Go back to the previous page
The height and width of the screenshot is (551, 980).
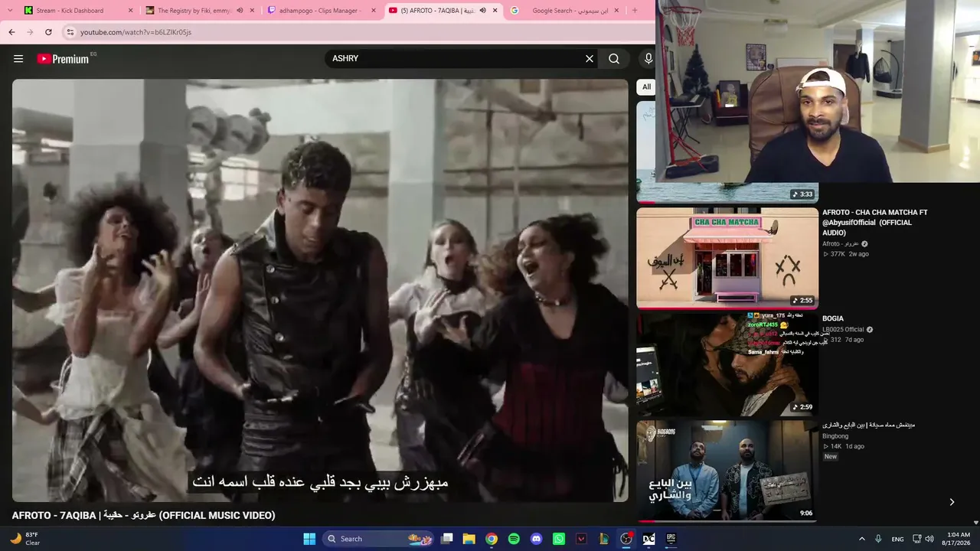click(11, 32)
